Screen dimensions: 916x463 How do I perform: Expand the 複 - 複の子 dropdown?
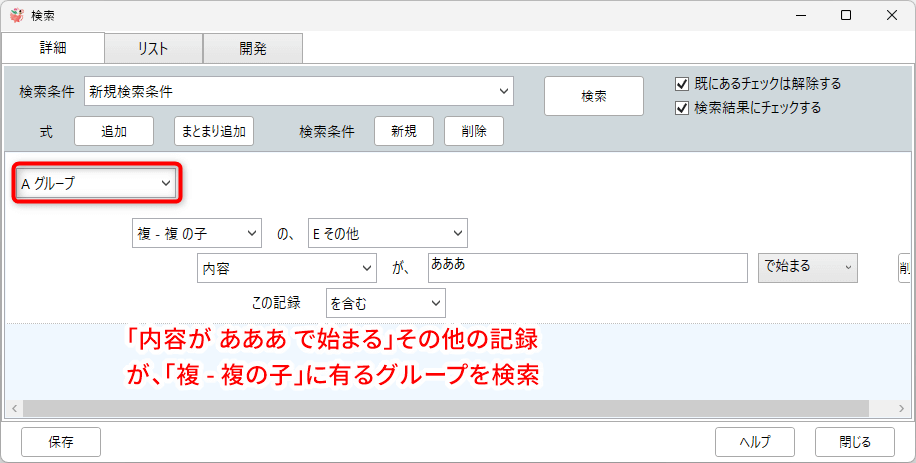coord(196,233)
